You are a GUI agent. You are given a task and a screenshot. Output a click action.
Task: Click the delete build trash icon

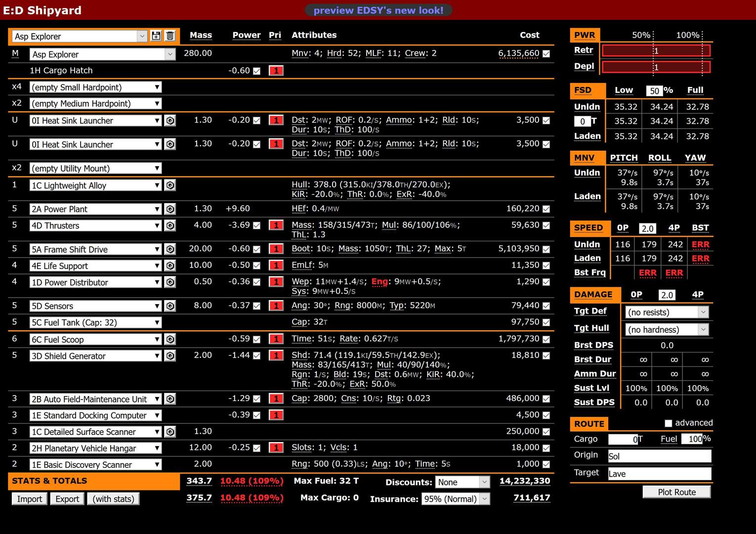click(x=170, y=36)
